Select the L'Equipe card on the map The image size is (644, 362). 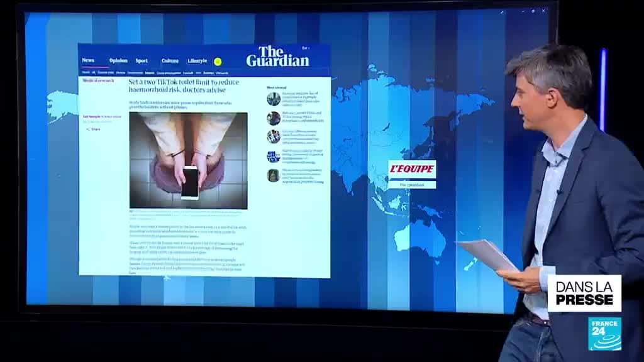click(412, 169)
